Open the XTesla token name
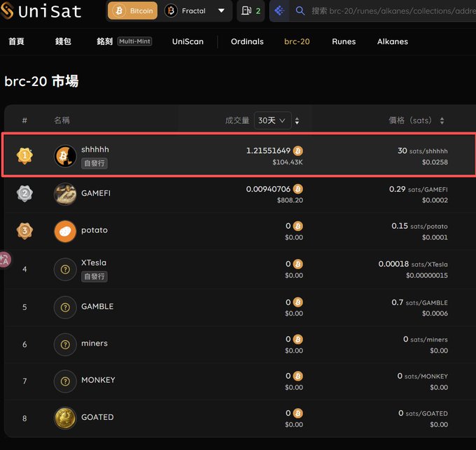 [94, 262]
